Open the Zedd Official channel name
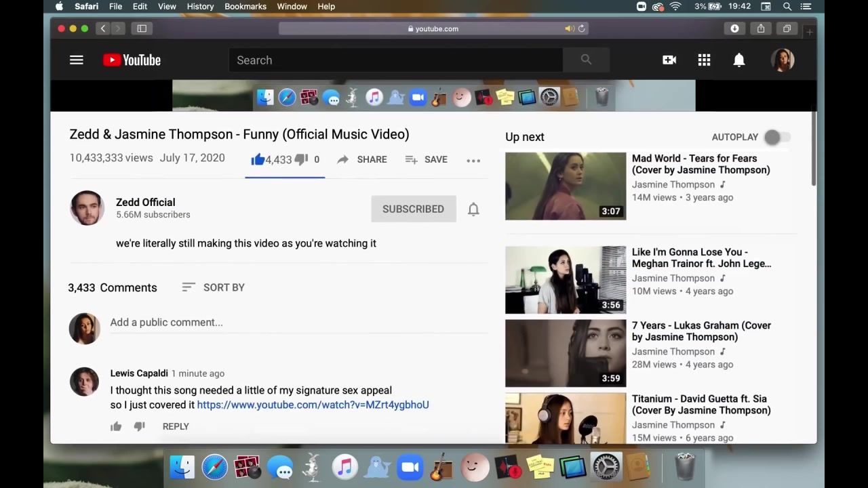Screen dimensions: 868x488 [x=145, y=202]
